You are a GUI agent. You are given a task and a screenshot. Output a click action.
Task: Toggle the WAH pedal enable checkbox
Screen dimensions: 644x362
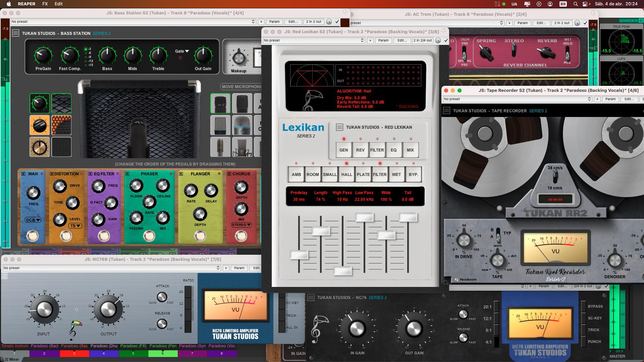pyautogui.click(x=23, y=174)
